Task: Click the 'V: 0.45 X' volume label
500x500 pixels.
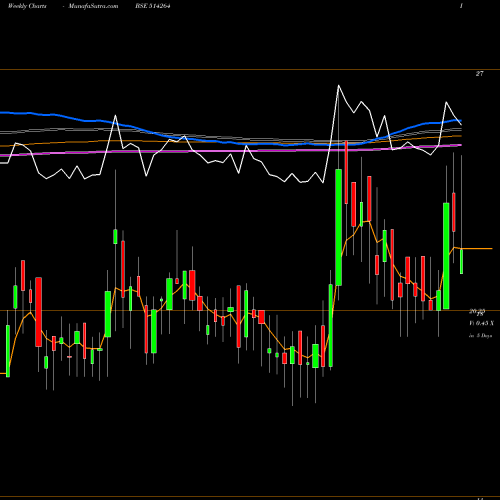Action: [x=481, y=323]
